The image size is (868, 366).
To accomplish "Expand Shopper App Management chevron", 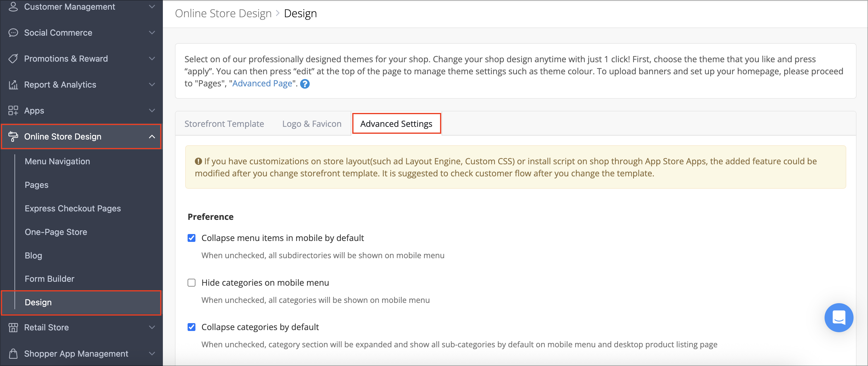I will tap(152, 354).
